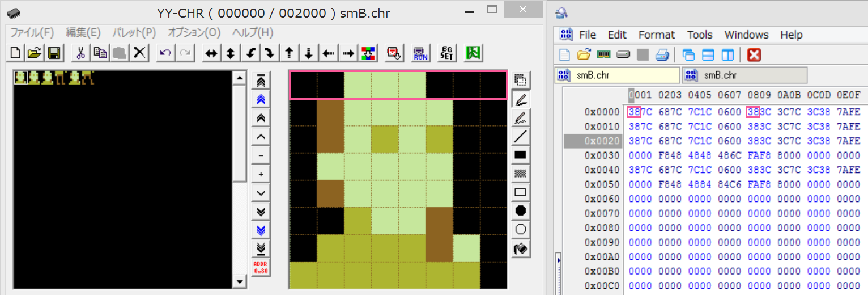Flip the tile horizontally
868x295 pixels.
pos(211,53)
